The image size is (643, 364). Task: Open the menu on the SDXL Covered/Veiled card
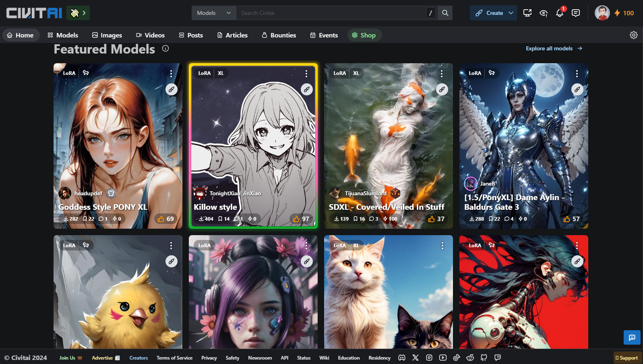point(442,73)
